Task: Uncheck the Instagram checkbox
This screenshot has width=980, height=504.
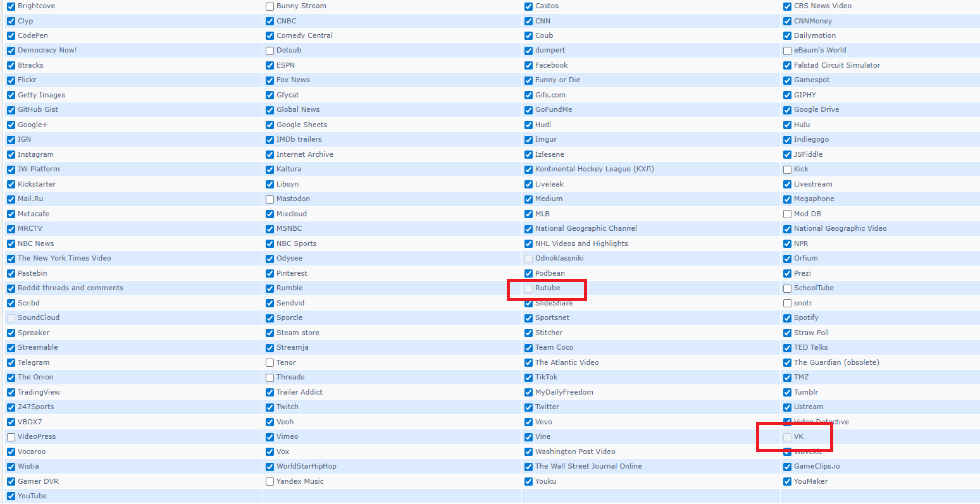Action: 11,155
